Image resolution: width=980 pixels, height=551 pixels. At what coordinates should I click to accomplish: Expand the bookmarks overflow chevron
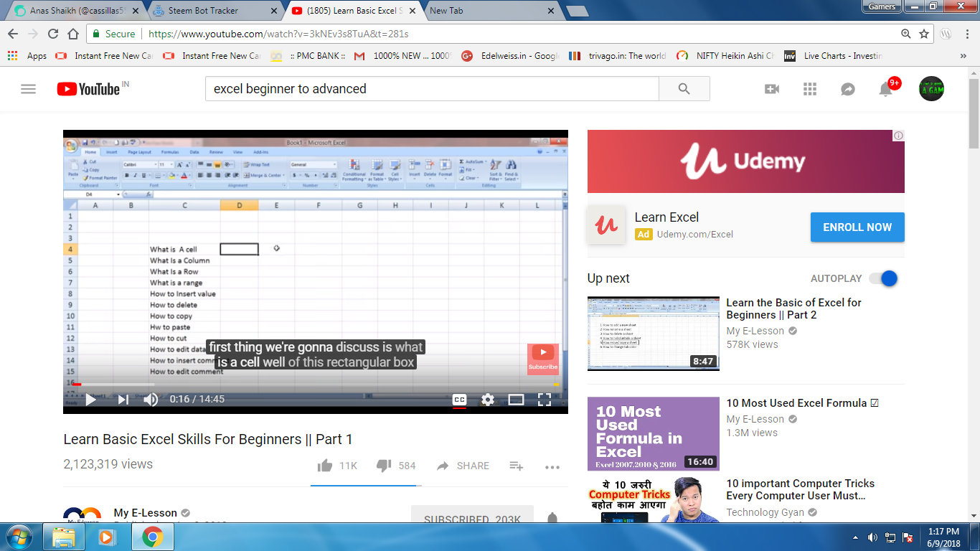[x=963, y=55]
